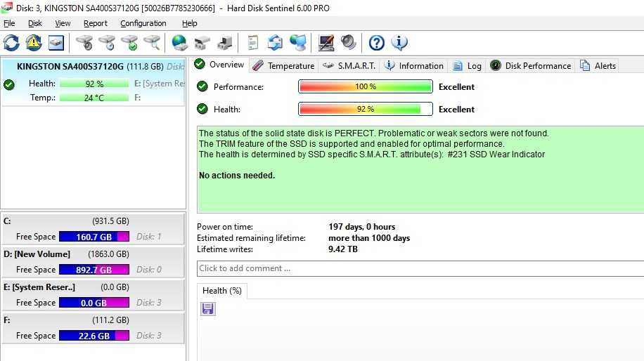Click the yellow warning triangle toolbar icon
Image resolution: width=644 pixels, height=361 pixels.
coord(34,43)
